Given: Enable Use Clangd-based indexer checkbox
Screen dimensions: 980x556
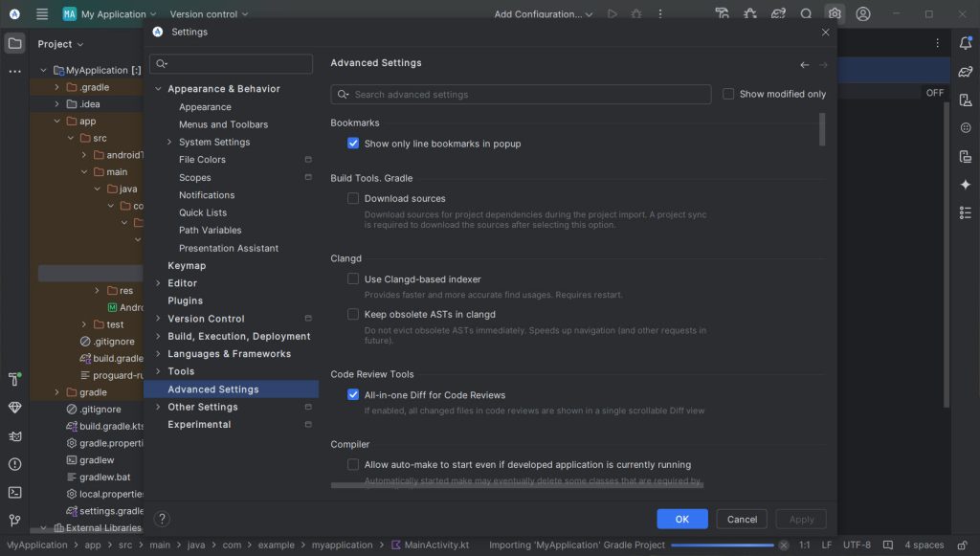Looking at the screenshot, I should [353, 279].
